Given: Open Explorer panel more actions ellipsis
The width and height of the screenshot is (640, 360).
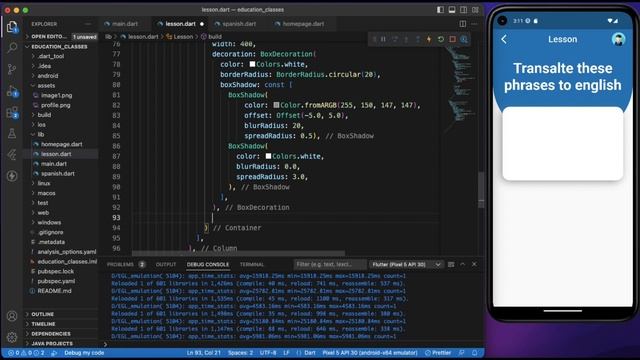Looking at the screenshot, I should pos(88,24).
